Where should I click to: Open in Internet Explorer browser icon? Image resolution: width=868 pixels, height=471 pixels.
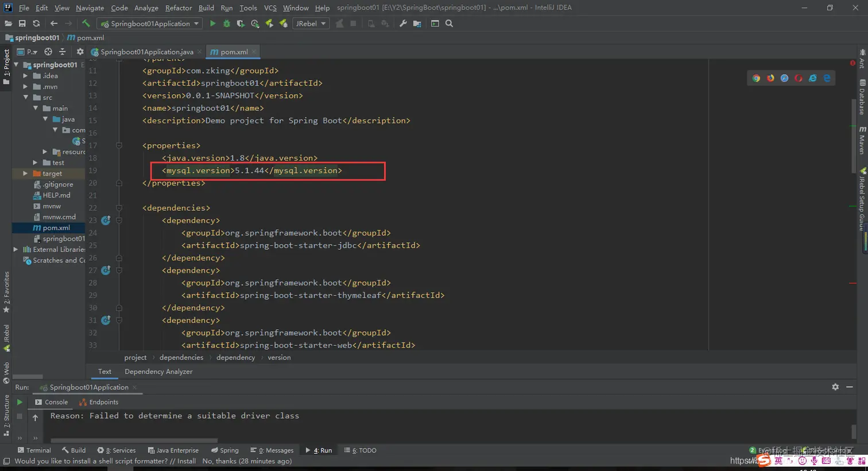click(x=813, y=78)
